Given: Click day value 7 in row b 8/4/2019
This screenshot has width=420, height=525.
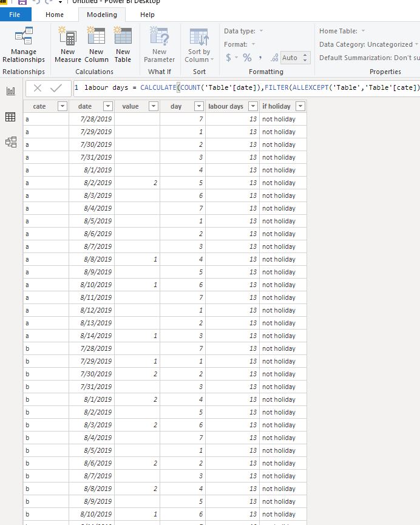Looking at the screenshot, I should click(x=183, y=438).
